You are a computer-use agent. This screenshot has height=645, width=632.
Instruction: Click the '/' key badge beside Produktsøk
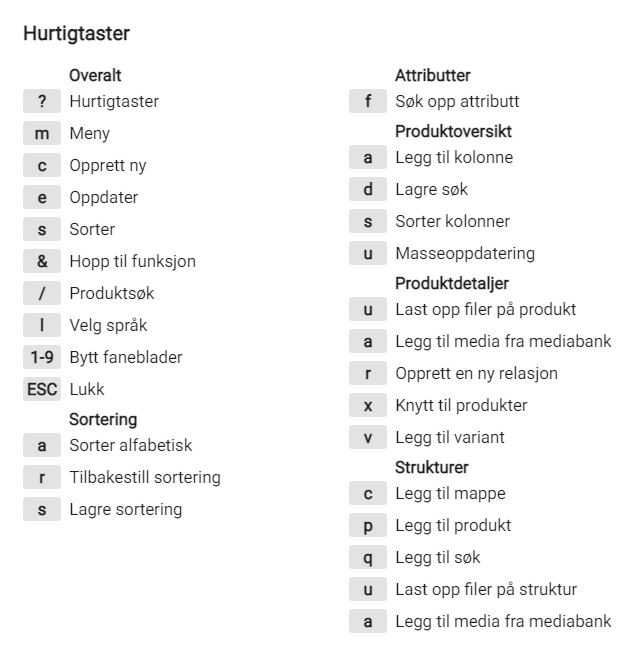click(x=42, y=293)
